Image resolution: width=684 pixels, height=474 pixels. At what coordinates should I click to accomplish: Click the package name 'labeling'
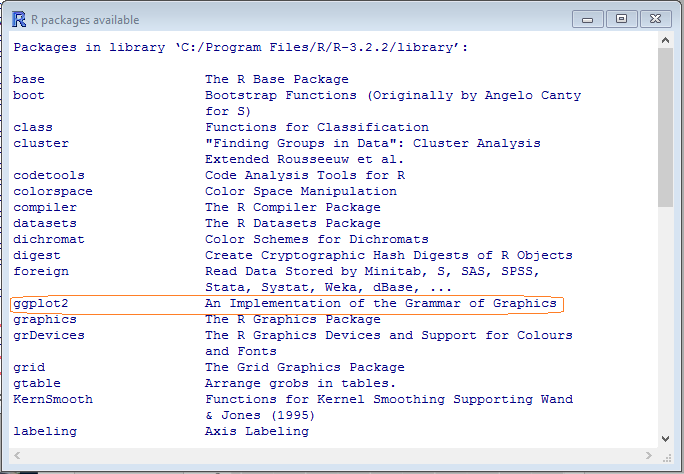coord(45,431)
